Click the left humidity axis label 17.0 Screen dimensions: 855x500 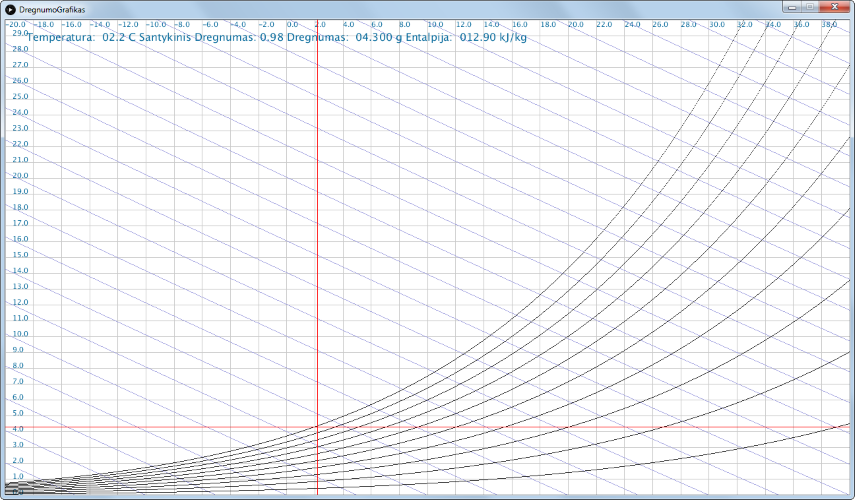pyautogui.click(x=20, y=223)
